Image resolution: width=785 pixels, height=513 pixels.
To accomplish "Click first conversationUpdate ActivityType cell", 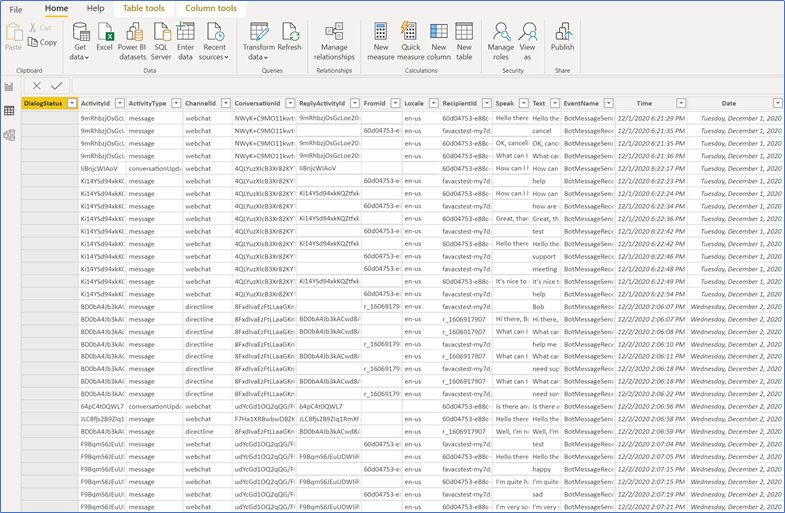I will (154, 169).
